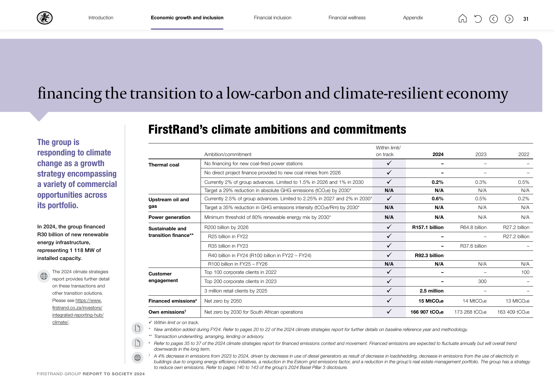Switch to Financial wellness tab
Viewport: 554px width, 392px height.
[347, 18]
